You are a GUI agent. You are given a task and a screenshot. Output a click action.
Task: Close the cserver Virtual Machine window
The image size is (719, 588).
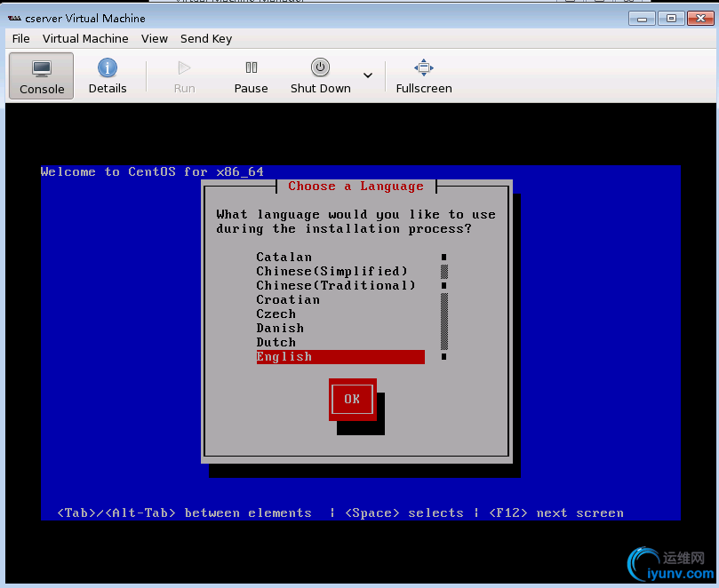click(x=700, y=19)
